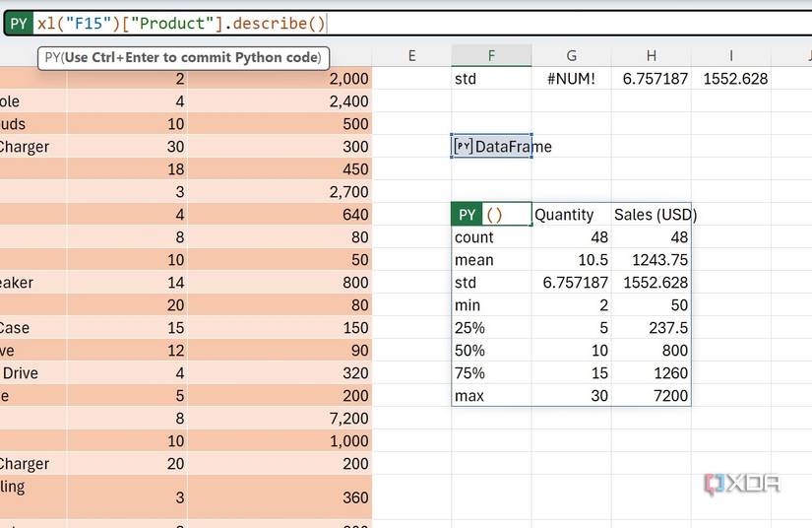Click the '50%' row label

point(491,351)
